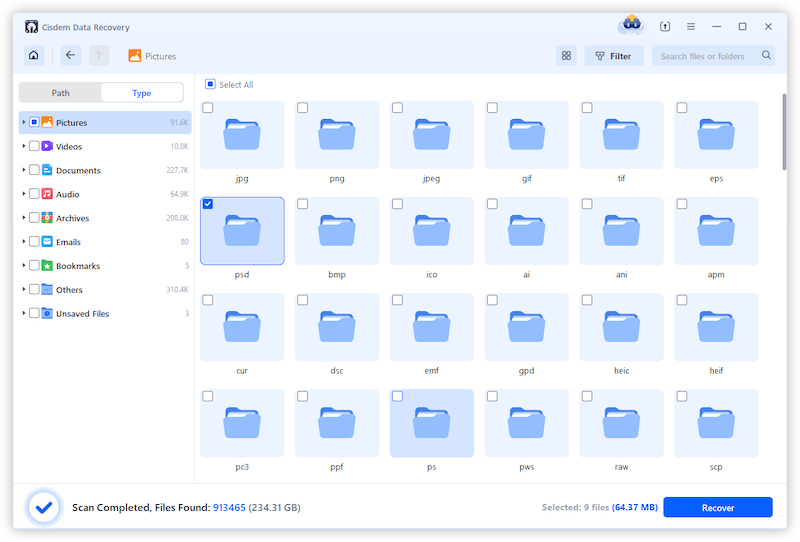Check the tif folder checkbox

587,108
